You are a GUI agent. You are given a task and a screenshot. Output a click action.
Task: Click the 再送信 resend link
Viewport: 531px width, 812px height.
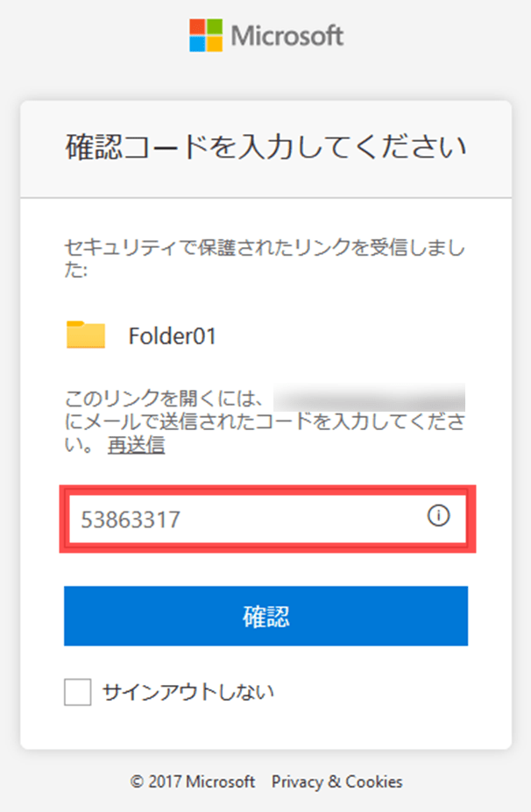click(136, 445)
